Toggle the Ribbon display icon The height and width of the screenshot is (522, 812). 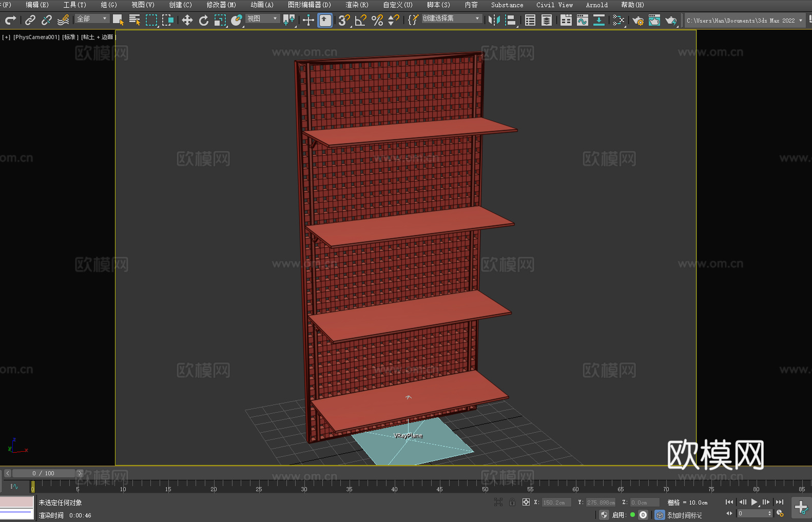coord(566,20)
